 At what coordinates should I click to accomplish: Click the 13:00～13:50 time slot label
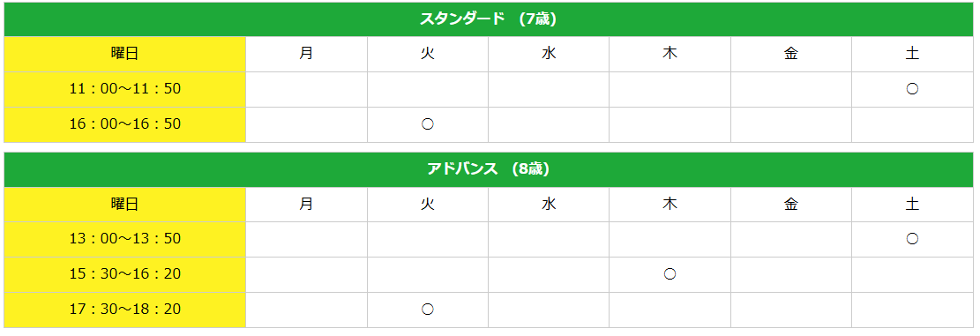click(125, 239)
